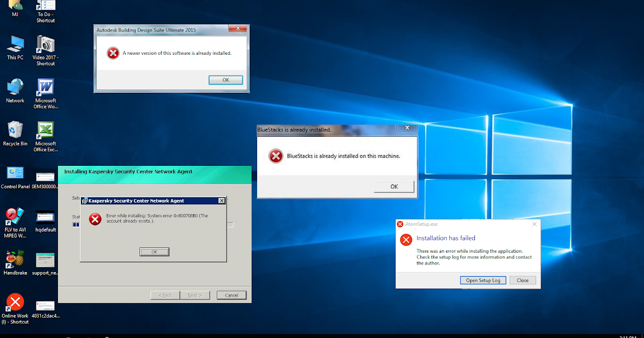The height and width of the screenshot is (338, 644).
Task: Click the Kaspersky installation progress bar
Action: pyautogui.click(x=153, y=224)
